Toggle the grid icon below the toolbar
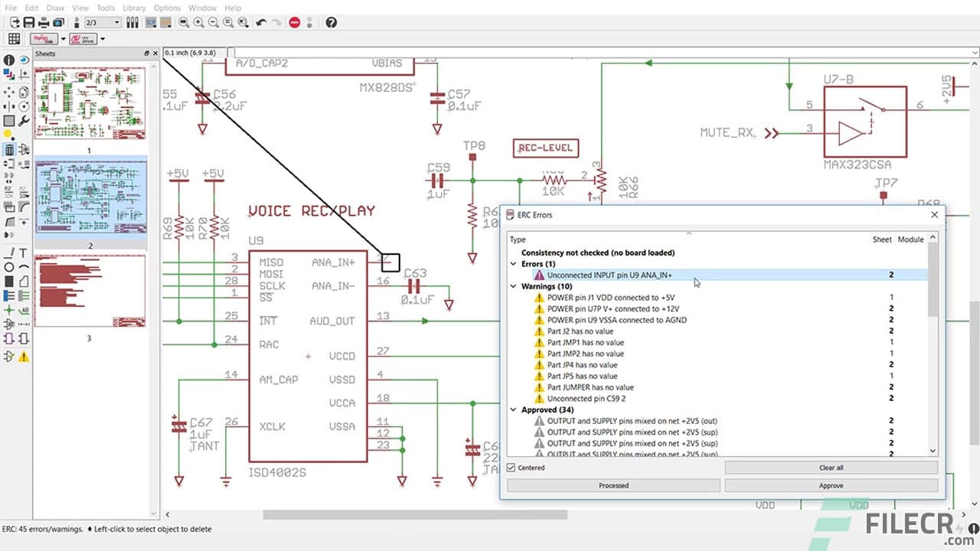The width and height of the screenshot is (980, 551). [x=14, y=38]
